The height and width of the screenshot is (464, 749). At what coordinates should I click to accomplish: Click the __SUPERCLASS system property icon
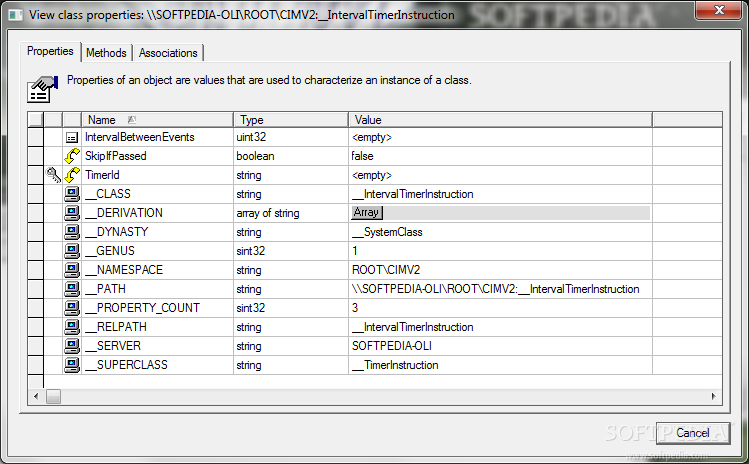click(x=72, y=365)
